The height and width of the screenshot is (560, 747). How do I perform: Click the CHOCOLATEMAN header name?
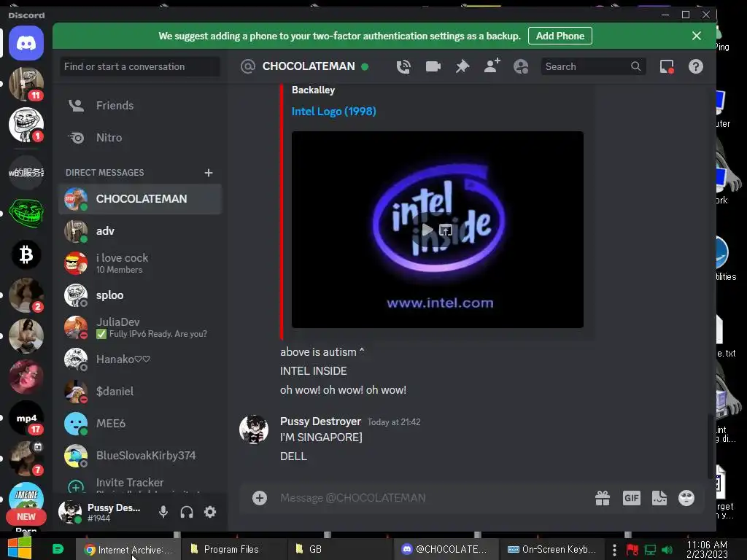click(309, 66)
